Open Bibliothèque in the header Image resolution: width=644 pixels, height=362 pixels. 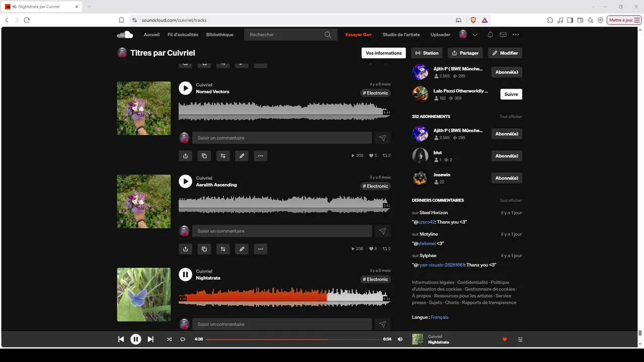click(220, 35)
